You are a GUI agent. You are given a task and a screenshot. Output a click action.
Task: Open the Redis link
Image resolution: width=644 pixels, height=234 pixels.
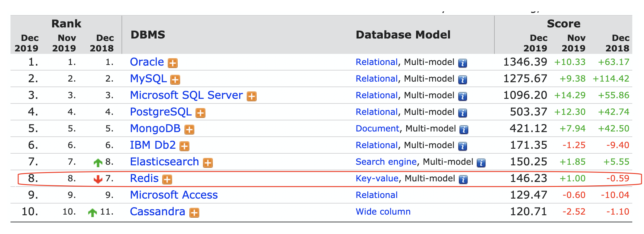[x=144, y=179]
